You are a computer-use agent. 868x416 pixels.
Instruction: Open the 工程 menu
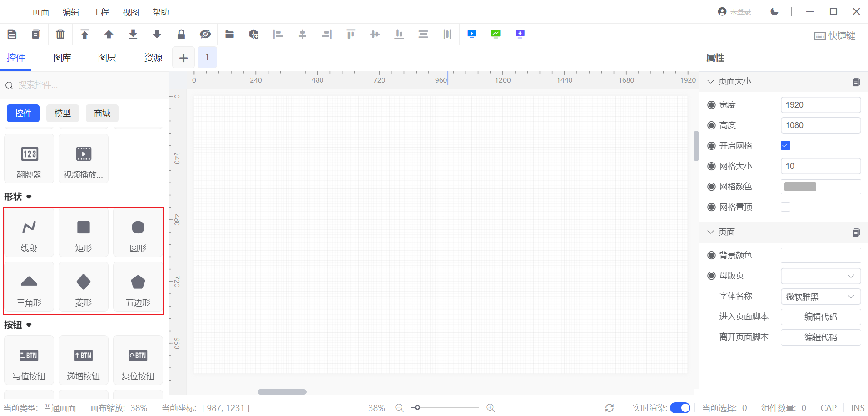tap(101, 12)
